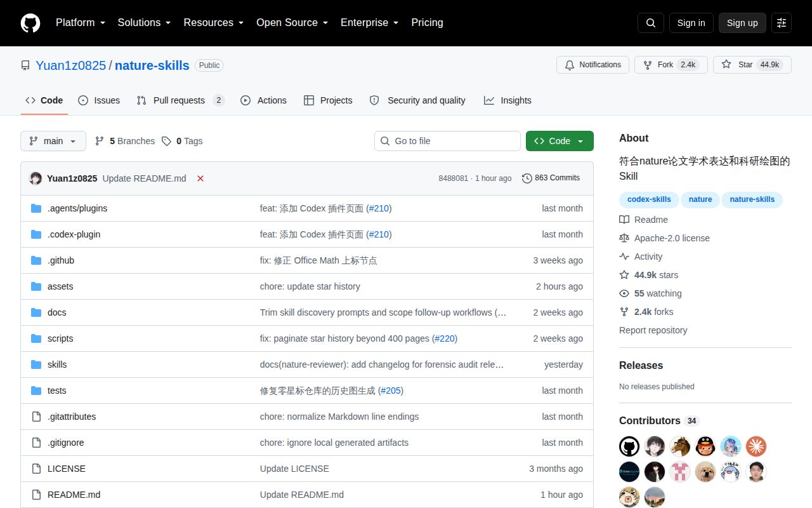Click the Sign up button
The width and height of the screenshot is (812, 508).
point(742,23)
